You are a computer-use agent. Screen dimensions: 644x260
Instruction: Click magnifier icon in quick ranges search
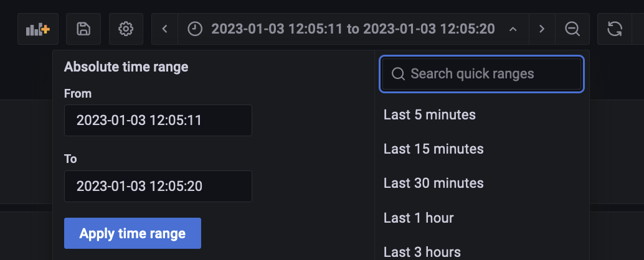398,74
